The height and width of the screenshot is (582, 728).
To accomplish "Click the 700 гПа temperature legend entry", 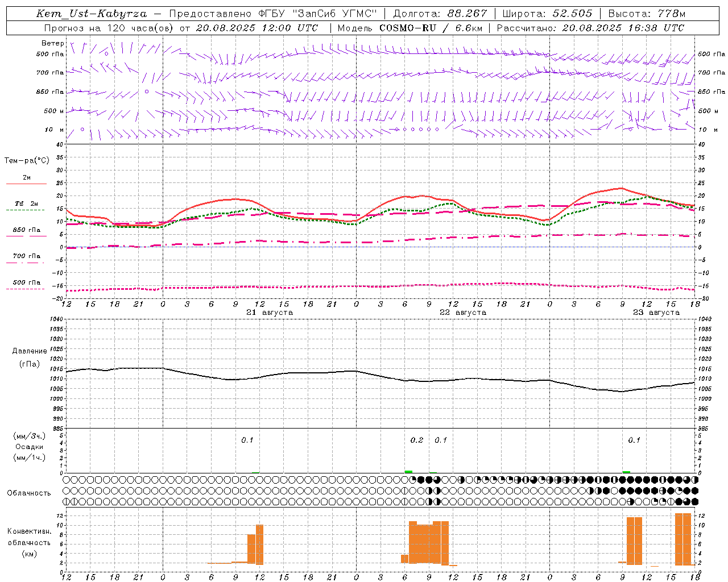I will (x=27, y=256).
